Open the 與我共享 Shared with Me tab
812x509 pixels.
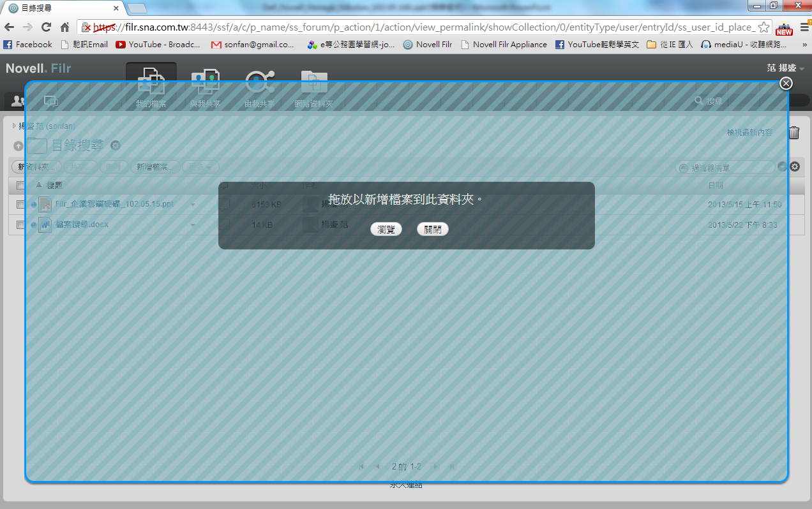coord(206,87)
